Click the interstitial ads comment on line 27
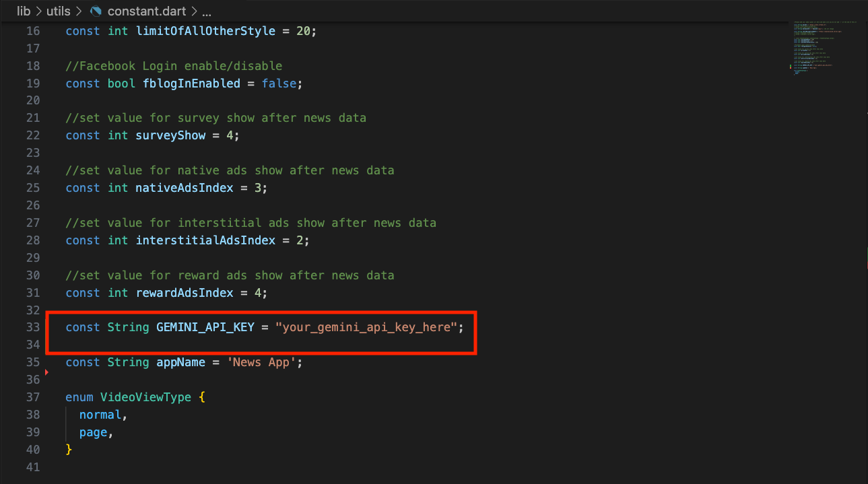 click(x=251, y=223)
